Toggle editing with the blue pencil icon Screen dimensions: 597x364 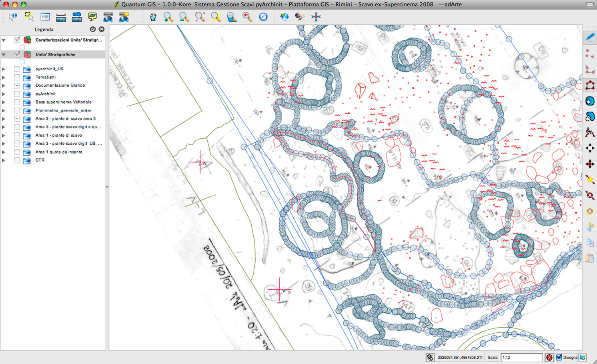(590, 38)
